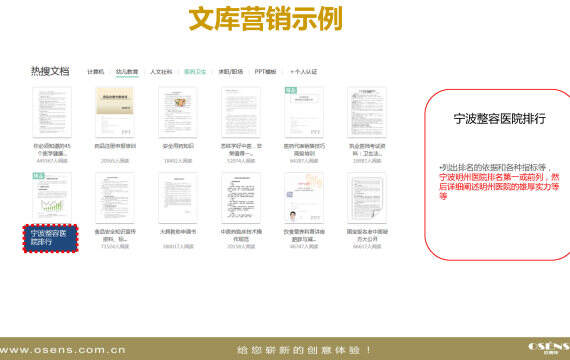Open document thumbnail with organ illustration
This screenshot has width=570, height=360.
[x=178, y=112]
